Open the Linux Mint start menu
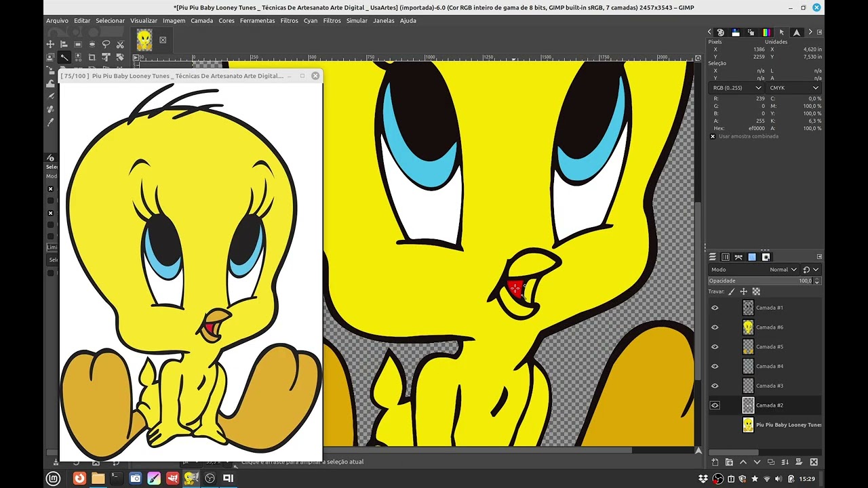The image size is (868, 488). click(x=54, y=478)
